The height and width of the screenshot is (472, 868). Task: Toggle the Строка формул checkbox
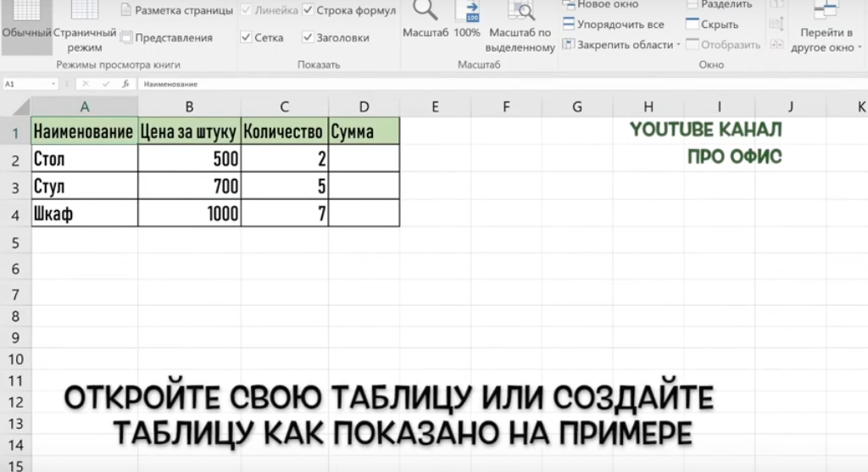(x=308, y=10)
